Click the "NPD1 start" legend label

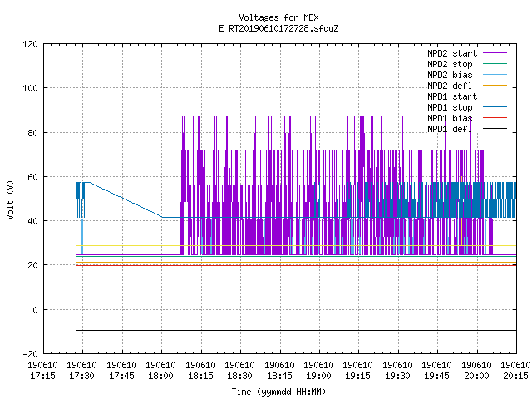452,96
